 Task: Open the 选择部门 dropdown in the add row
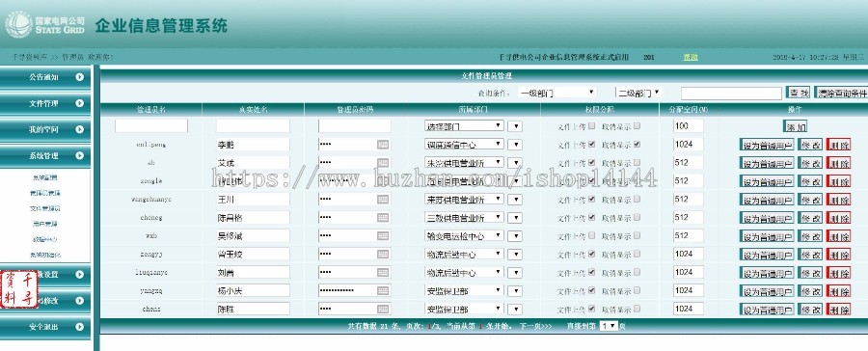[x=464, y=126]
